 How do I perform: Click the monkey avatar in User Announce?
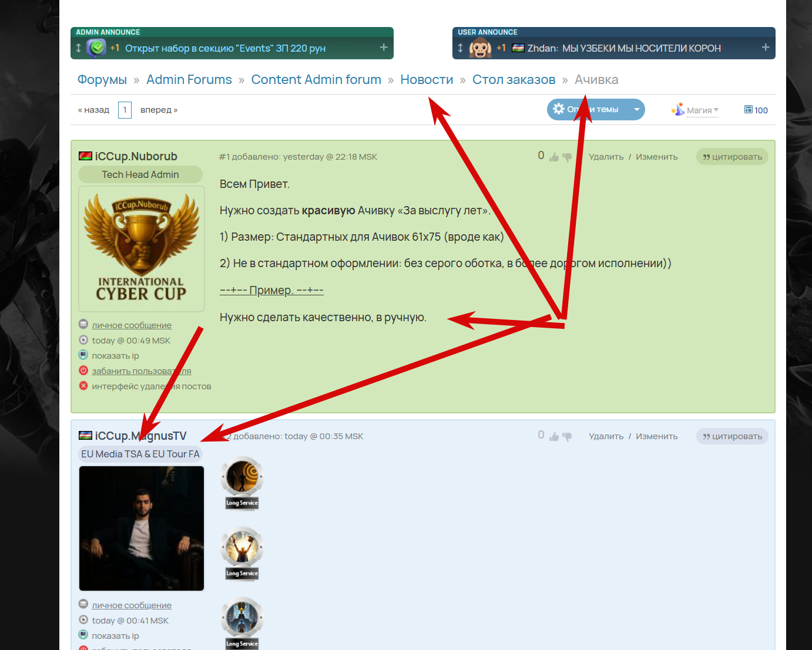click(480, 48)
